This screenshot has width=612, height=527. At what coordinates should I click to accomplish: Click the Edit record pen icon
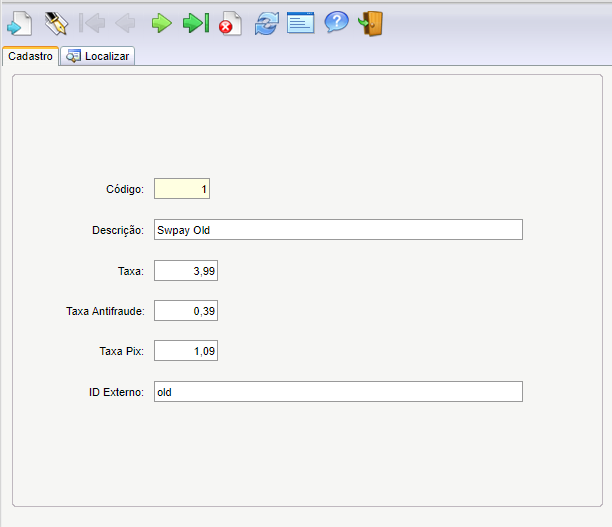click(x=56, y=23)
